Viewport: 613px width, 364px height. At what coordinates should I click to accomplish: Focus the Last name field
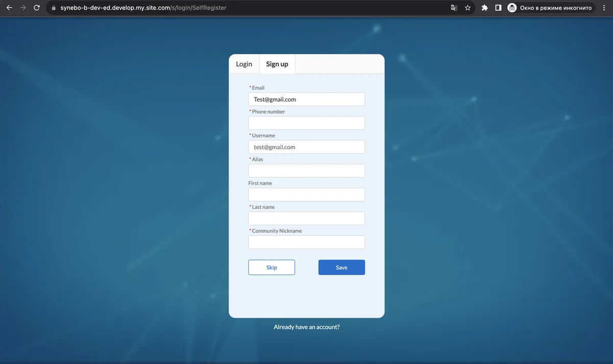tap(306, 219)
